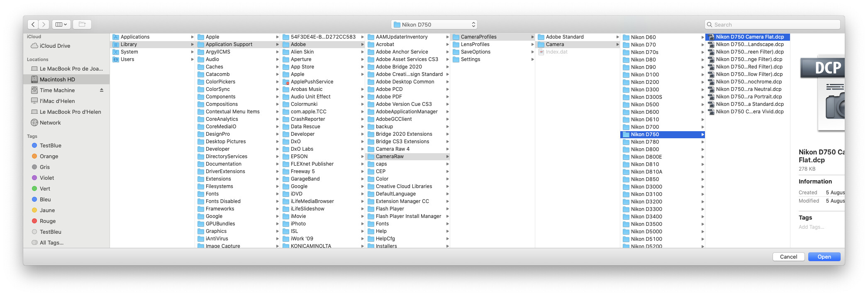Select the Nikon D750 Camera Vivid.dcp file

pyautogui.click(x=749, y=112)
